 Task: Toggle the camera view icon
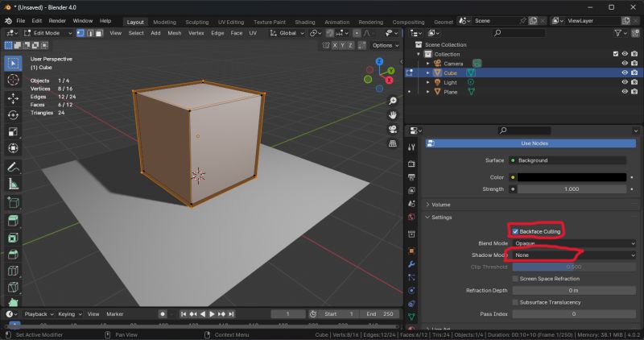click(393, 130)
